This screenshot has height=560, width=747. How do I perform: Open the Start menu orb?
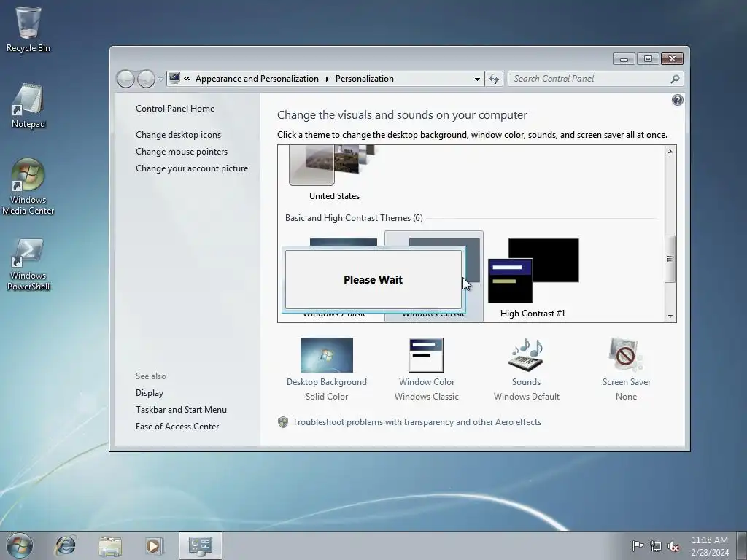click(19, 545)
